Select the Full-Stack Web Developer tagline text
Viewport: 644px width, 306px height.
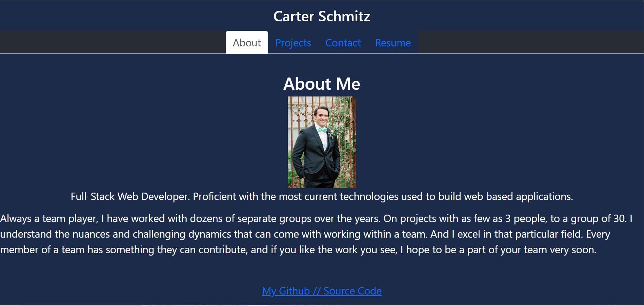321,196
